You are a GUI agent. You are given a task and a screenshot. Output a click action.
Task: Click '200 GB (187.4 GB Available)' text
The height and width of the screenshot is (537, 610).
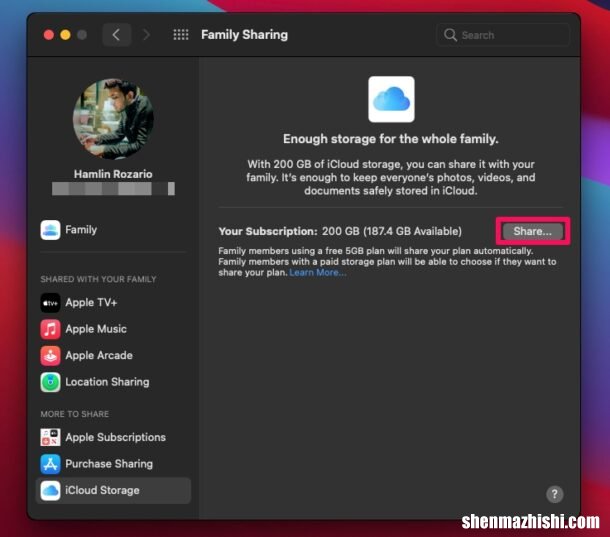click(392, 232)
